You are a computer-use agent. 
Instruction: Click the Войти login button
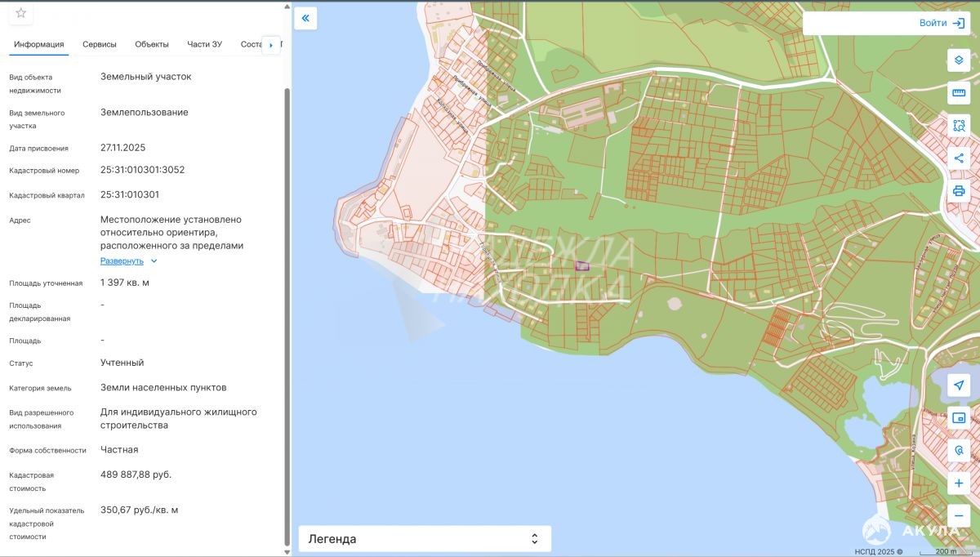pyautogui.click(x=942, y=23)
